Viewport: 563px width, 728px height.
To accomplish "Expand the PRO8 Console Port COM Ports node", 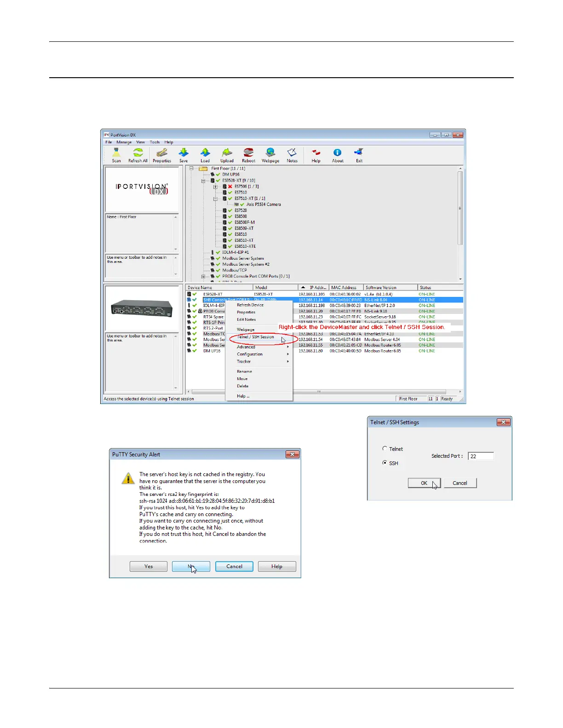I will 203,276.
